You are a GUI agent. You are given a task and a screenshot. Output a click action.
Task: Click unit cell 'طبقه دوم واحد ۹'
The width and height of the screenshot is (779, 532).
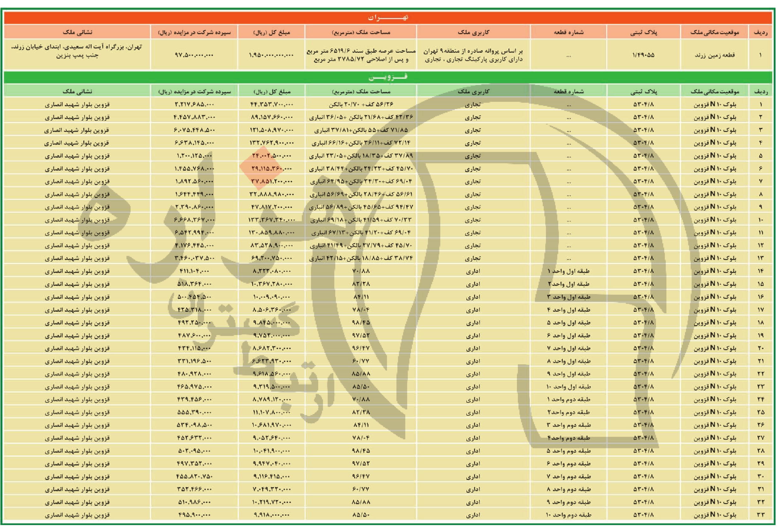568,502
